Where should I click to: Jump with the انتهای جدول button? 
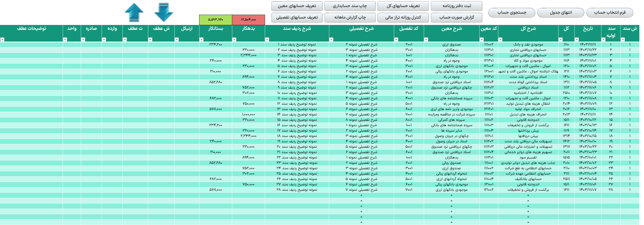[560, 13]
